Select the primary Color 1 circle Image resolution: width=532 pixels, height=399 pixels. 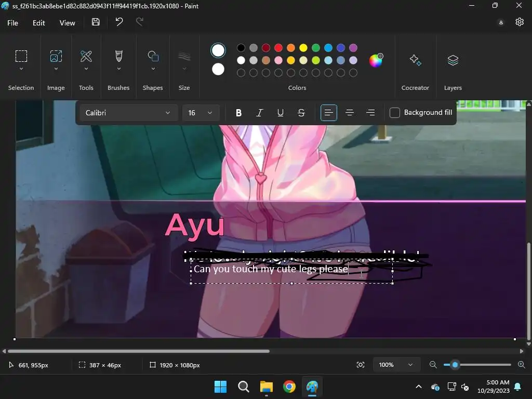[x=218, y=50]
